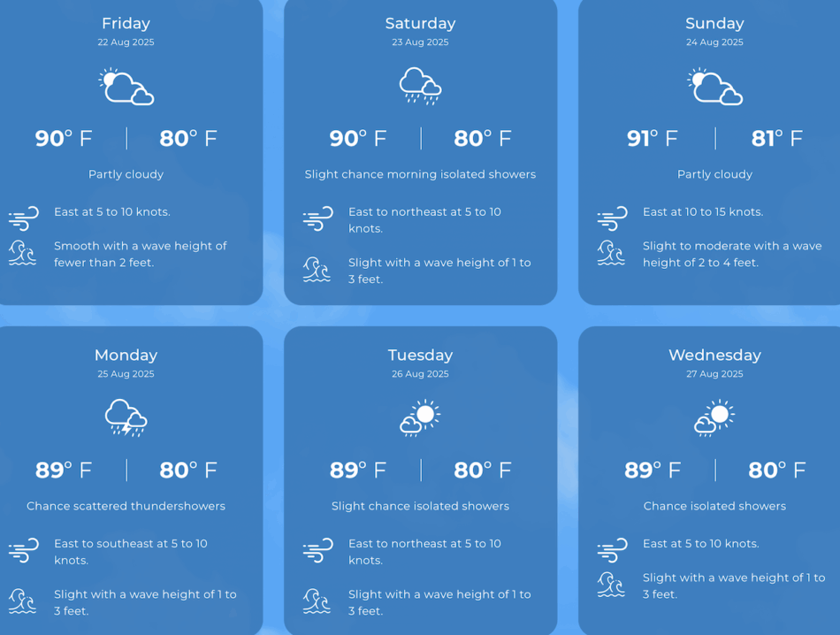The height and width of the screenshot is (635, 840).
Task: Click the wave icon on Wednesday's card
Action: click(x=612, y=585)
